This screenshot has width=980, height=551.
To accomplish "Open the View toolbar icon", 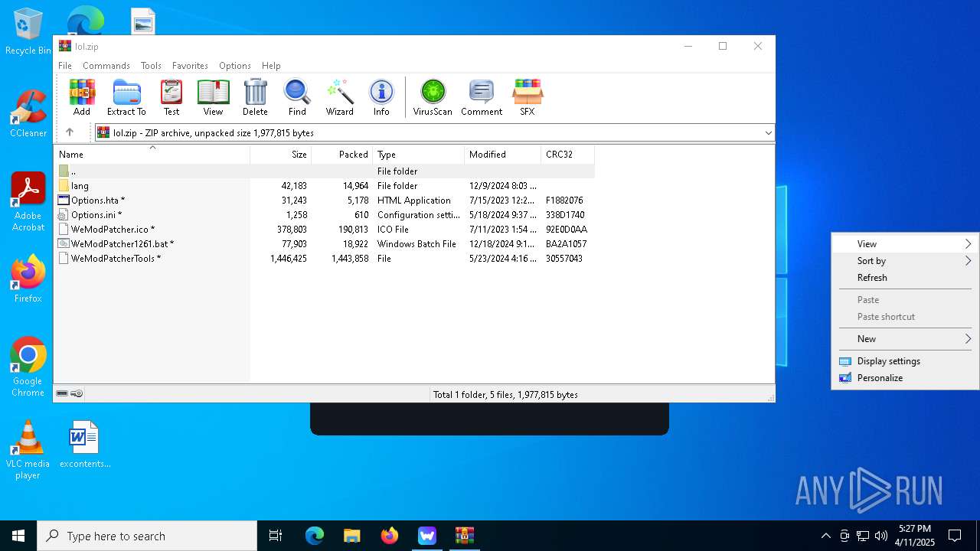I will (213, 97).
